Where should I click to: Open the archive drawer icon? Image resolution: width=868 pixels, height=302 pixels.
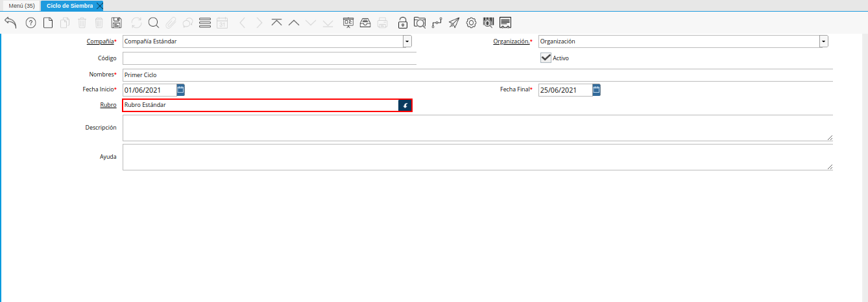(x=365, y=23)
